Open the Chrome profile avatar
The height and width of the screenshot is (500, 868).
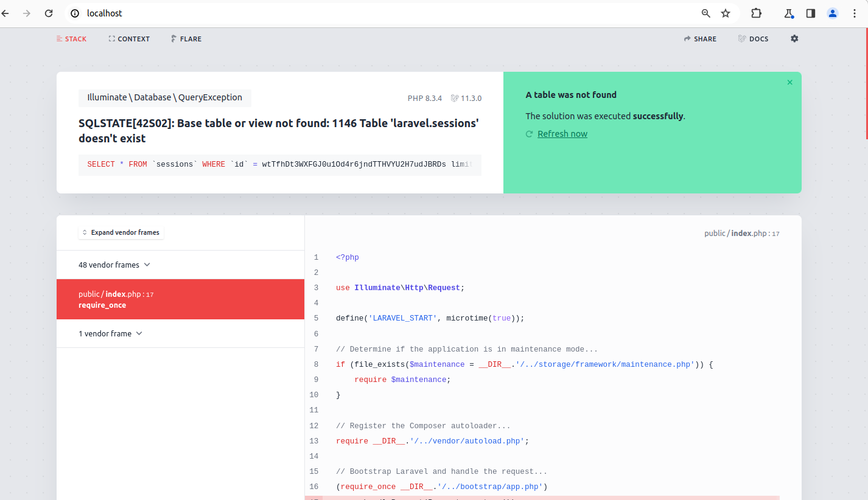point(833,13)
